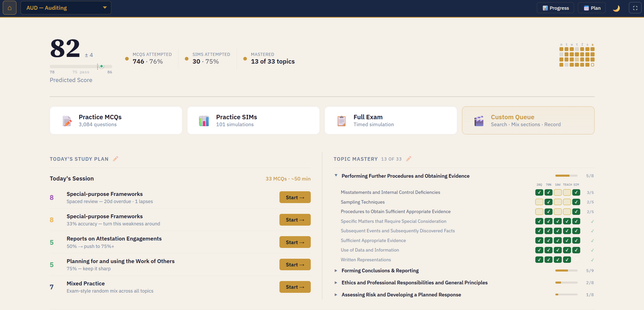Expand Ethics and Professional Responsibilities section
The image size is (644, 310).
click(x=336, y=282)
